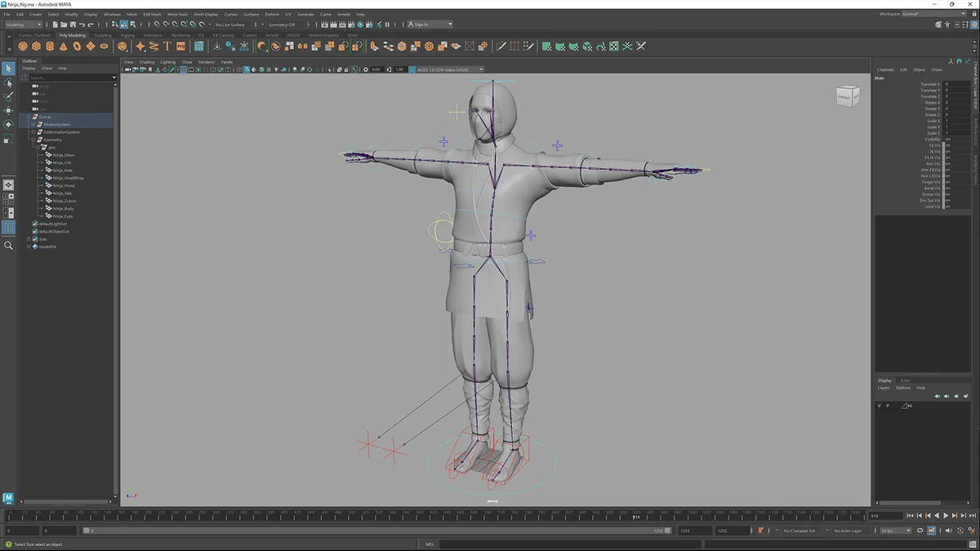Click the SVG tool shelf icon
The image size is (980, 551).
[x=181, y=47]
